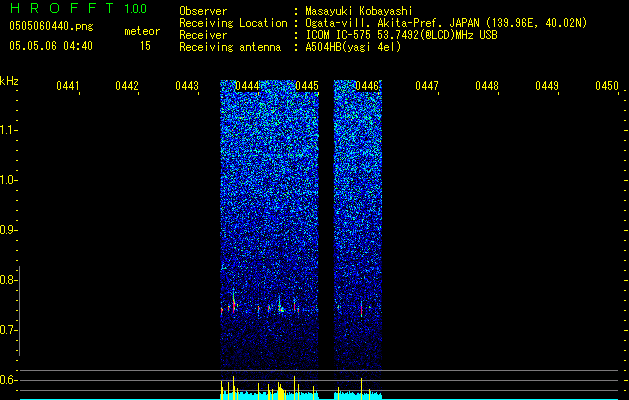The width and height of the screenshot is (629, 400).
Task: Click the 0.6 kHz axis label
Action: tap(7, 380)
